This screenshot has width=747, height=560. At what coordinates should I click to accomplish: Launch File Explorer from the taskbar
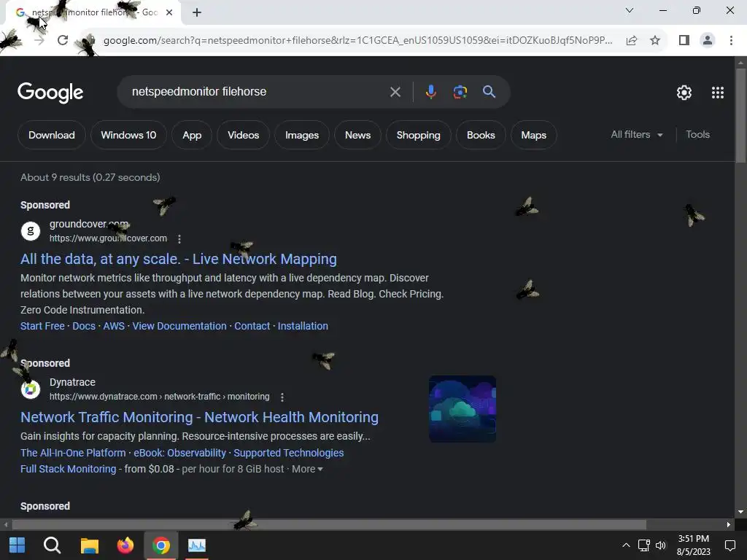pyautogui.click(x=89, y=545)
